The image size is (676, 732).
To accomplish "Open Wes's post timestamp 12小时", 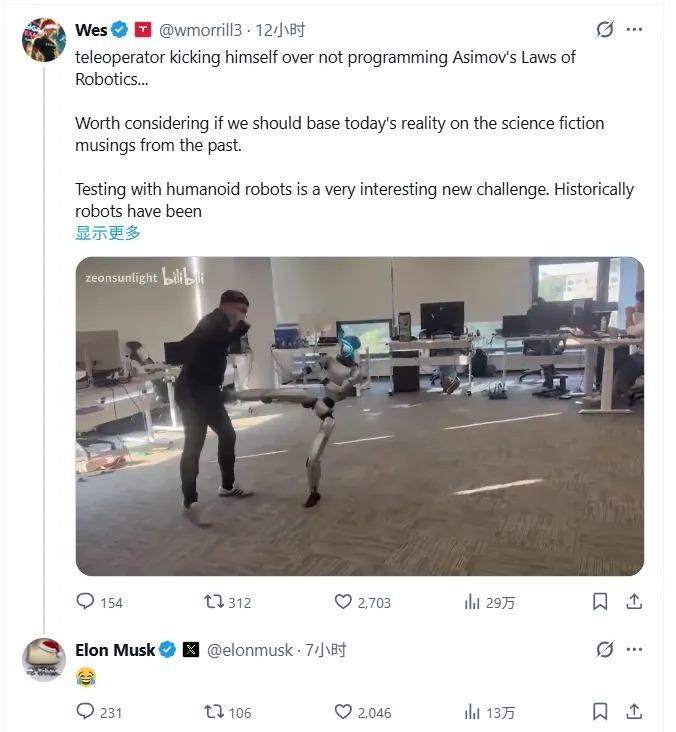I will tap(282, 30).
